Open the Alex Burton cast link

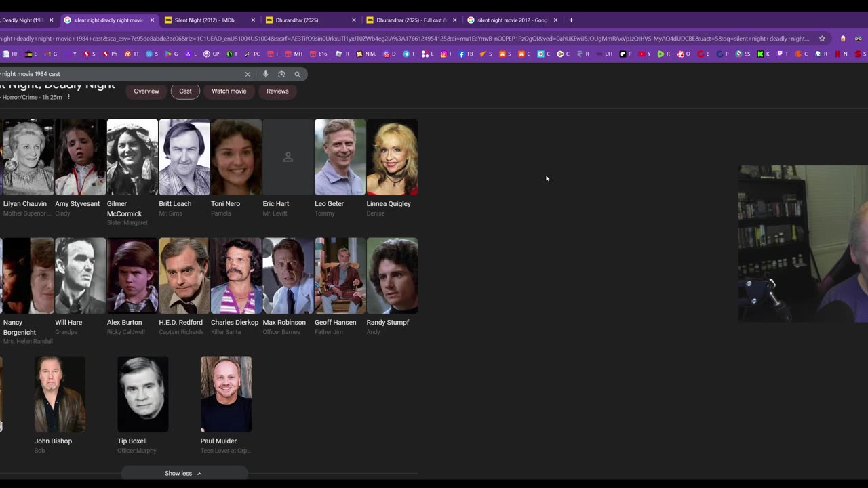[125, 323]
